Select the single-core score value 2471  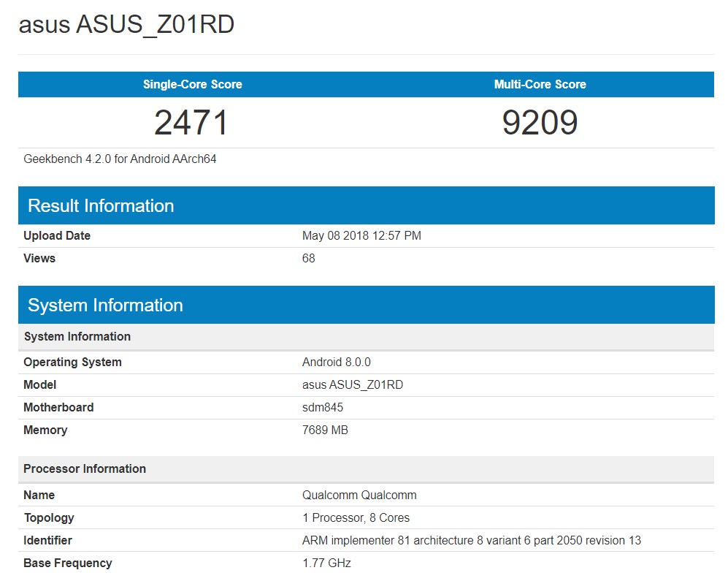point(191,123)
